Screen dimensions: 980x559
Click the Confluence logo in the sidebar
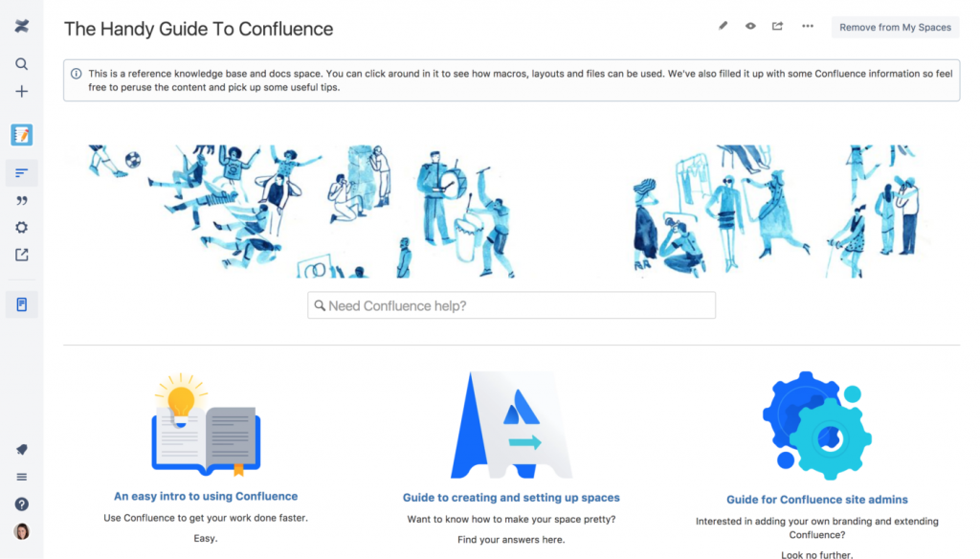tap(21, 26)
